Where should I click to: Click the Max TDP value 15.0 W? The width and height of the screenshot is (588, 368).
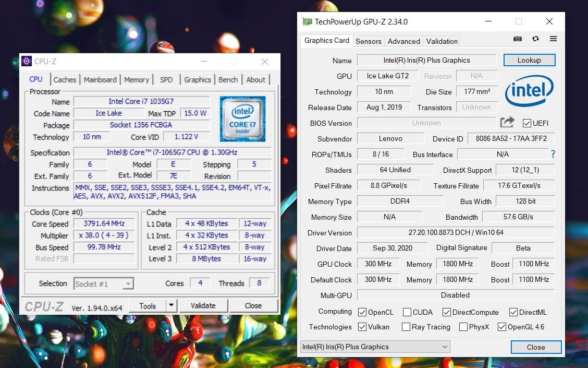click(195, 113)
